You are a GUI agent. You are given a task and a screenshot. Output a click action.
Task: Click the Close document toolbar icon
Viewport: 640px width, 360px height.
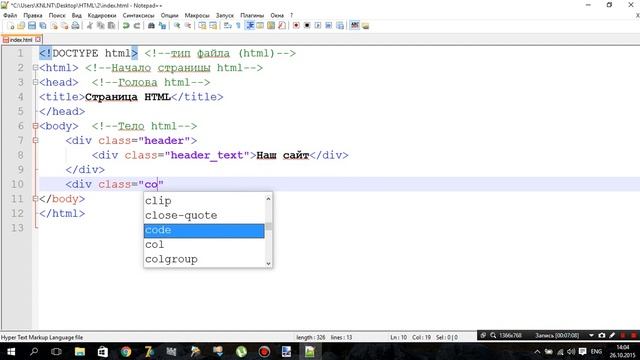pyautogui.click(x=54, y=26)
